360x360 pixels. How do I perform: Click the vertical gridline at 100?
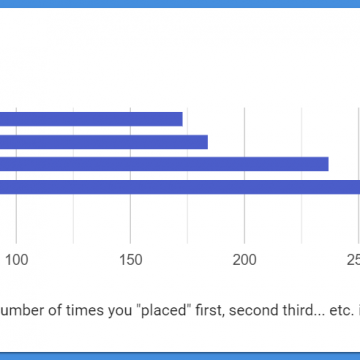coord(16,218)
